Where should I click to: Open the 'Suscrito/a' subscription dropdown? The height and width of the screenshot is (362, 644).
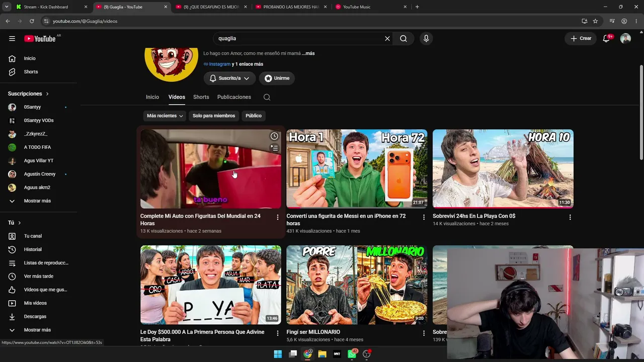click(x=229, y=78)
